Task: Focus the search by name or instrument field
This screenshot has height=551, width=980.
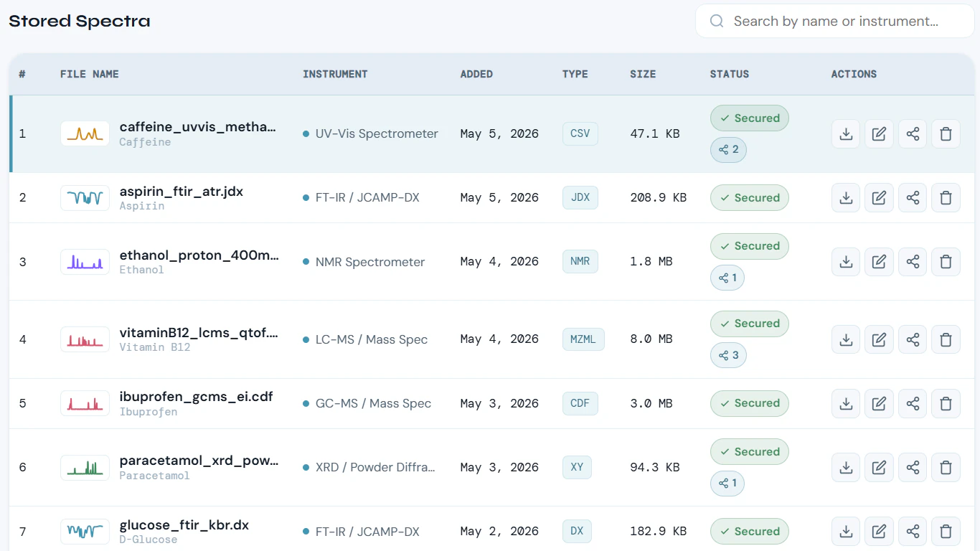Action: click(x=835, y=22)
